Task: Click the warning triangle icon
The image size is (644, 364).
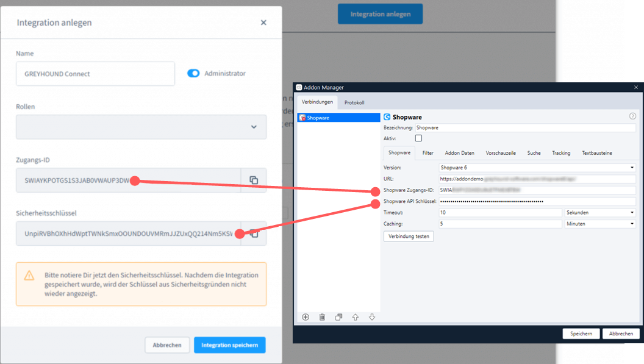Action: point(29,275)
